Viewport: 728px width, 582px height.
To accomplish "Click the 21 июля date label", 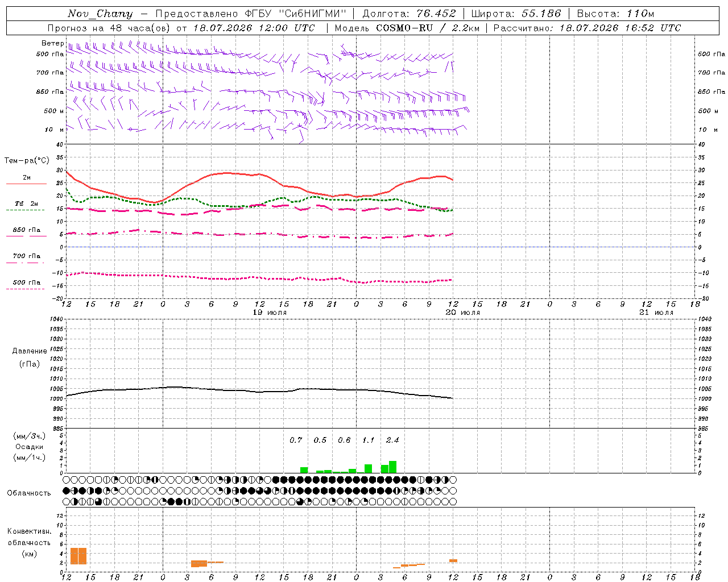I will pyautogui.click(x=656, y=313).
